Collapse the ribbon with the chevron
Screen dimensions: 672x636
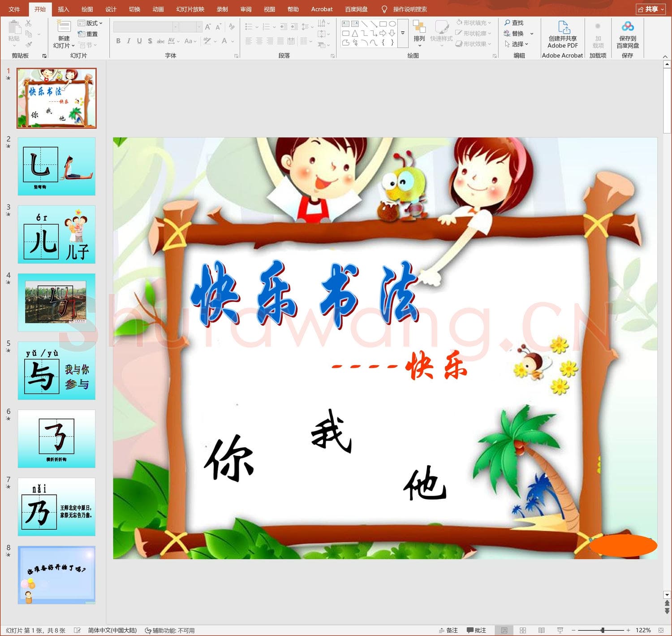pos(665,56)
